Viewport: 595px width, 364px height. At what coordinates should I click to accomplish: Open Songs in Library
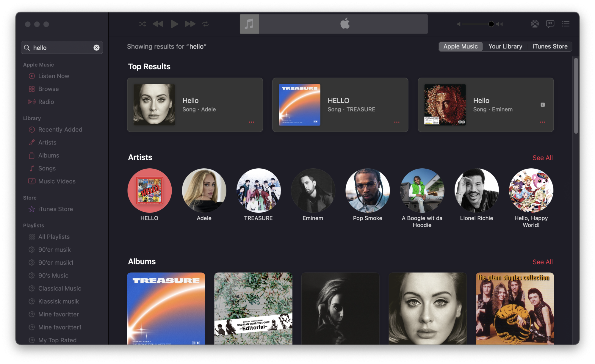pyautogui.click(x=47, y=168)
